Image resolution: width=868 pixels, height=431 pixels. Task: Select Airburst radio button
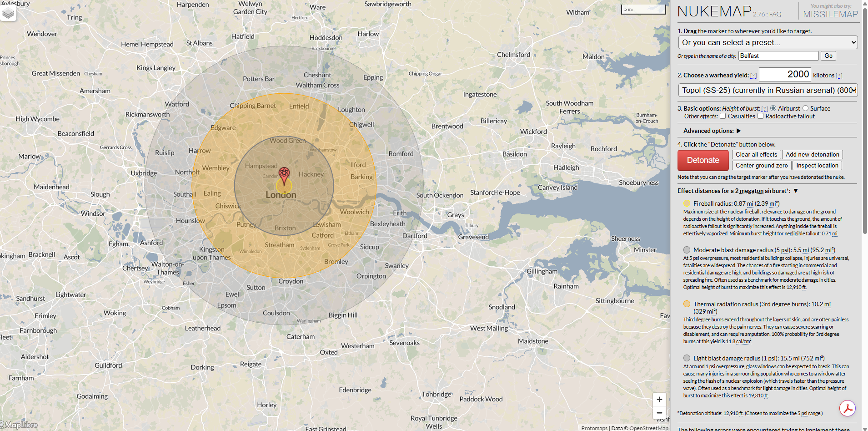tap(773, 108)
